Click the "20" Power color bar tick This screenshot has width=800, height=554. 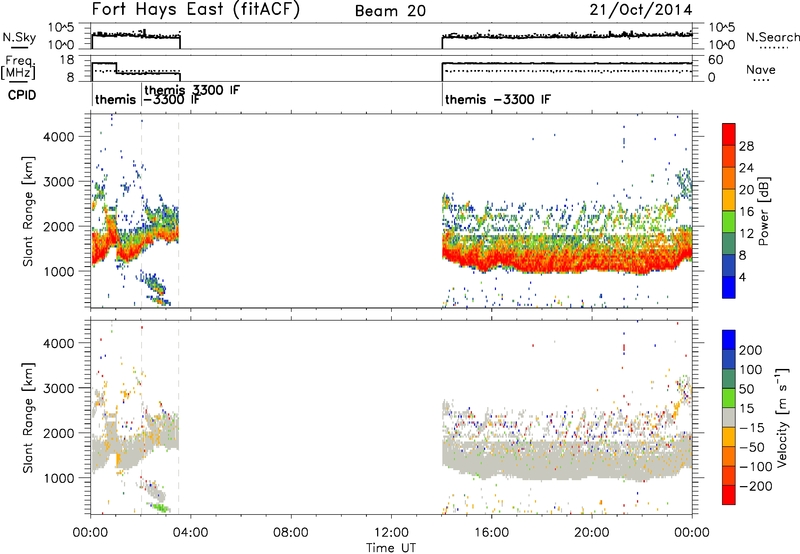click(746, 190)
